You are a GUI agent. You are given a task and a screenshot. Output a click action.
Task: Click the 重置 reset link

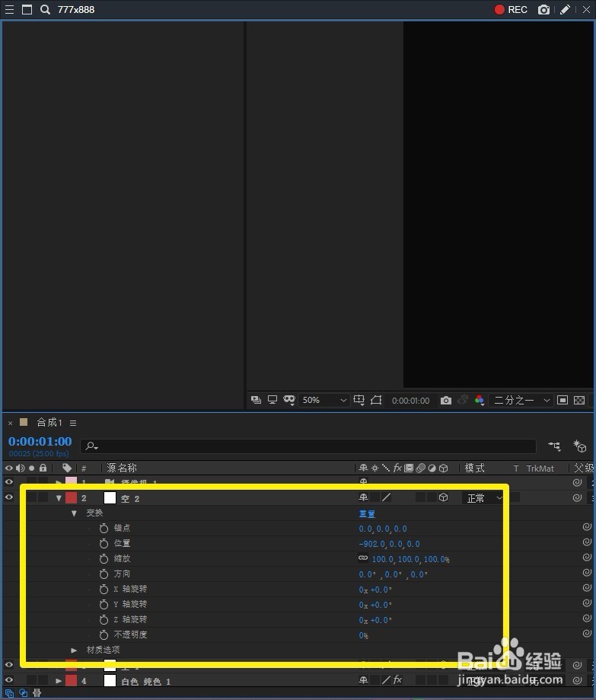pyautogui.click(x=367, y=514)
